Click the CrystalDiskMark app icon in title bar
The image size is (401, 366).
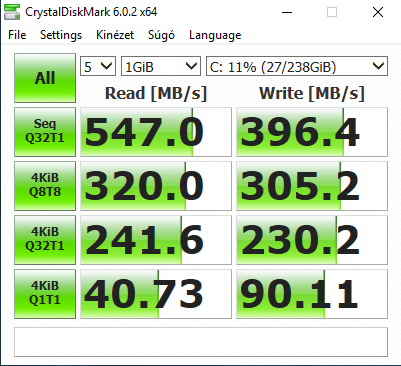pyautogui.click(x=12, y=12)
